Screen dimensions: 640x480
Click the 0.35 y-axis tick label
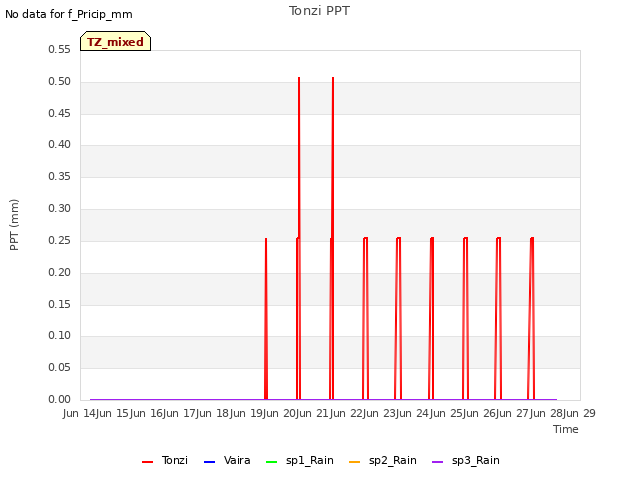coord(60,176)
